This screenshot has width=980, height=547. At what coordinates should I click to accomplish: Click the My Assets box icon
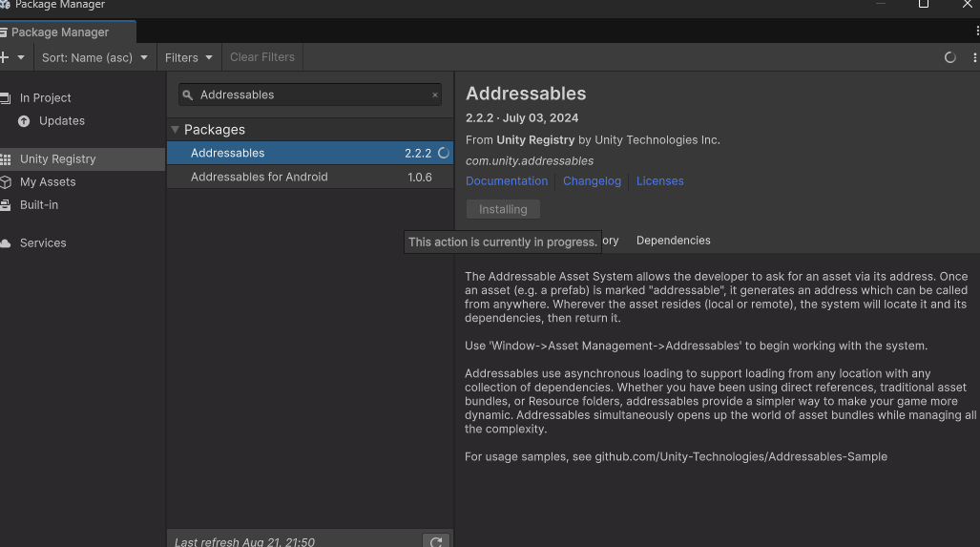(x=6, y=182)
